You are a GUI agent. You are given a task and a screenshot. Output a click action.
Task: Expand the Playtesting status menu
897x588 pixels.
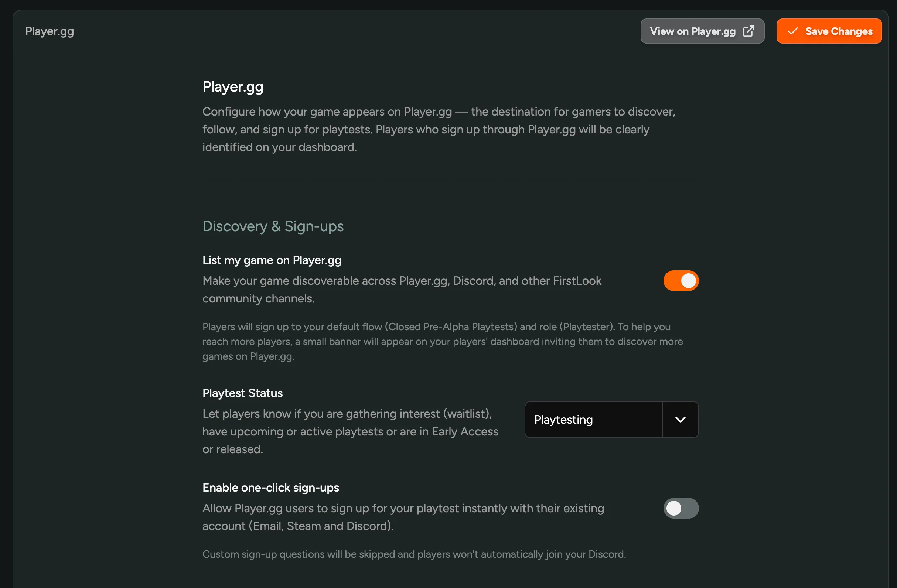point(611,419)
